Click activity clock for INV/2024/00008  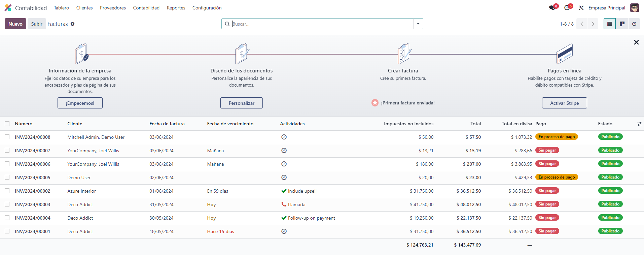284,137
